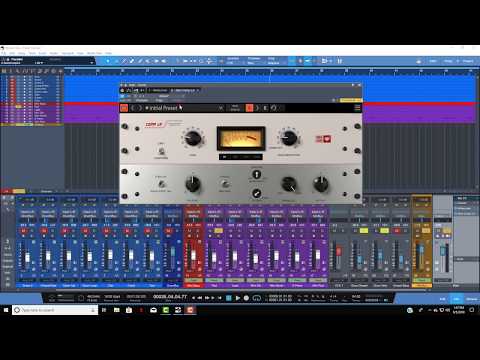The height and width of the screenshot is (360, 480).
Task: Switch to the Song page button
Action: tap(448, 61)
